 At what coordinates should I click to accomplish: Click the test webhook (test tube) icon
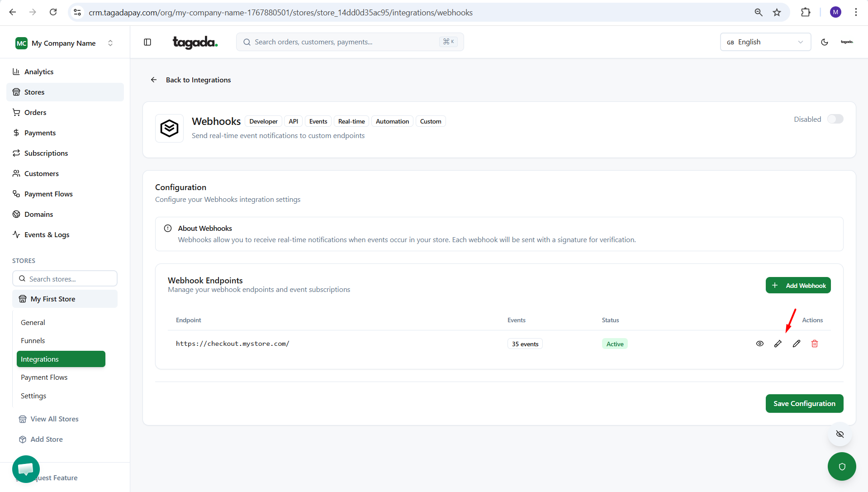pos(778,344)
